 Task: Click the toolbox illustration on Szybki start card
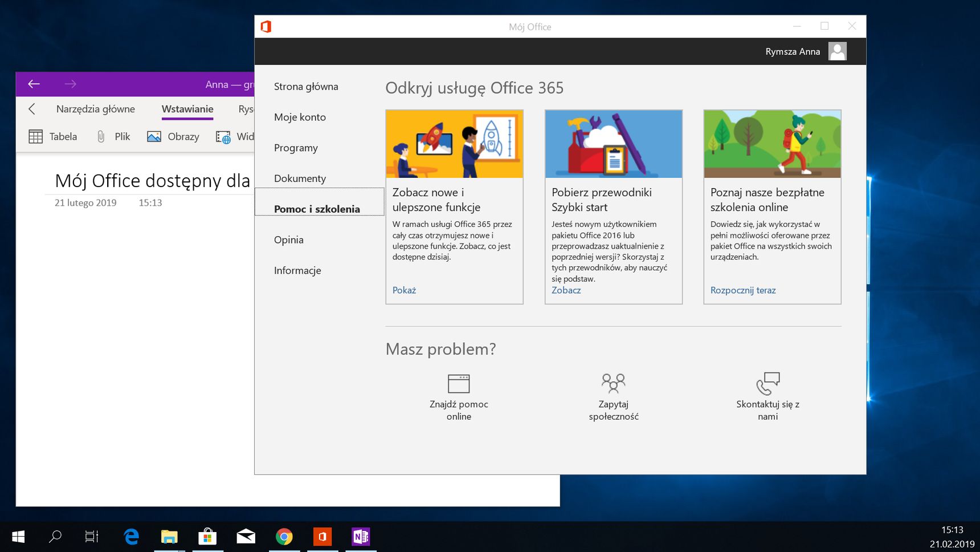[x=614, y=144]
